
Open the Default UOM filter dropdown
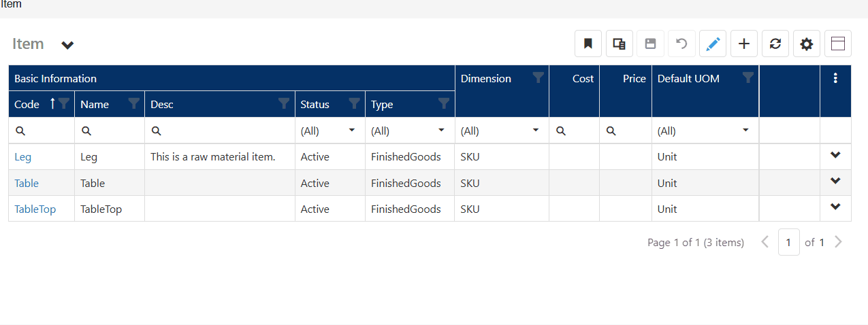[745, 131]
